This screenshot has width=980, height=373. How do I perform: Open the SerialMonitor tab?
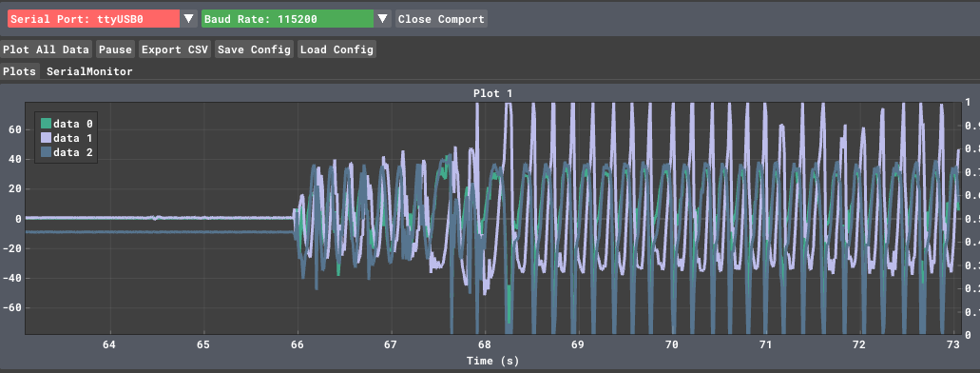coord(89,71)
